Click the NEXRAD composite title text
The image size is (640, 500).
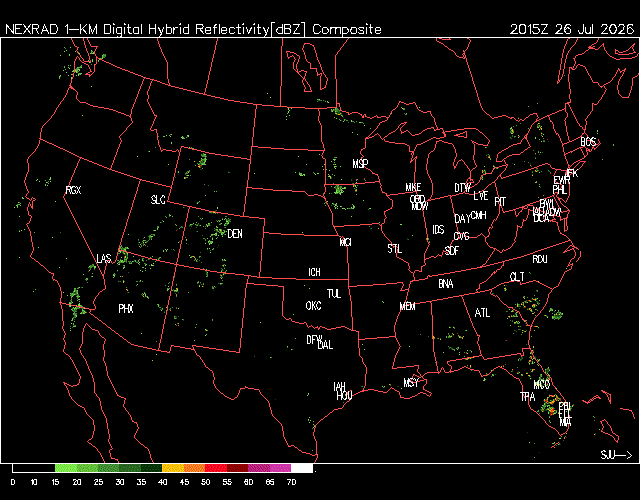193,29
